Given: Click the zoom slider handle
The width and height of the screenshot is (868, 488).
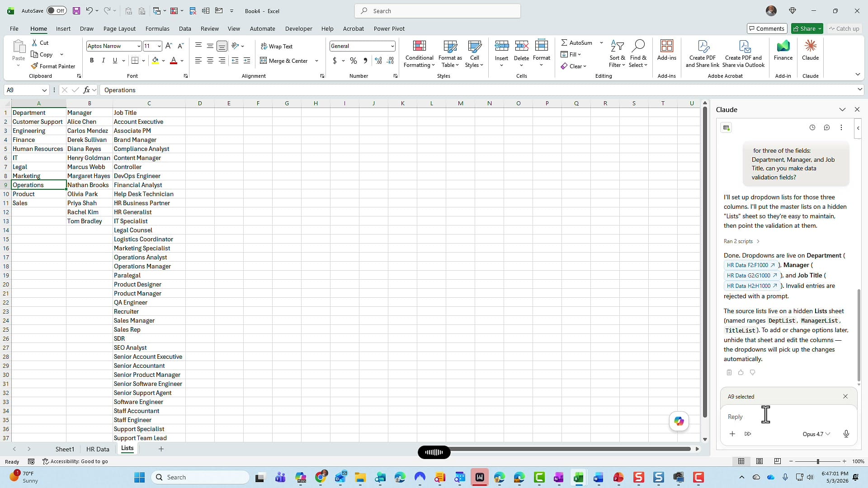Looking at the screenshot, I should (817, 461).
